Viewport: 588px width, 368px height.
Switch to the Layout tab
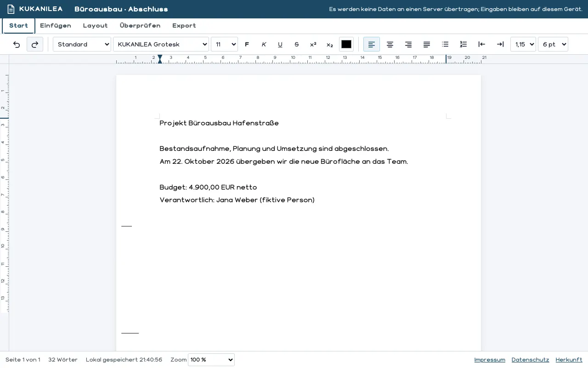[96, 26]
